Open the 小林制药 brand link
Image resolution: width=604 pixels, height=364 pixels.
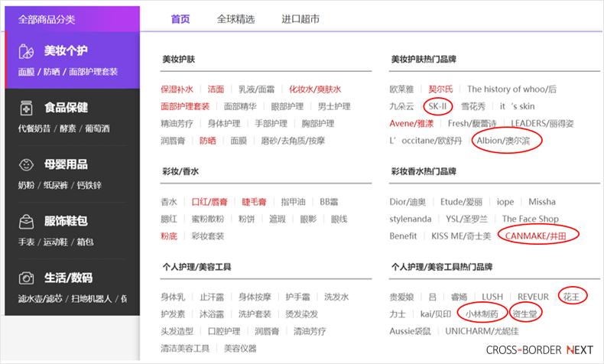coord(482,314)
